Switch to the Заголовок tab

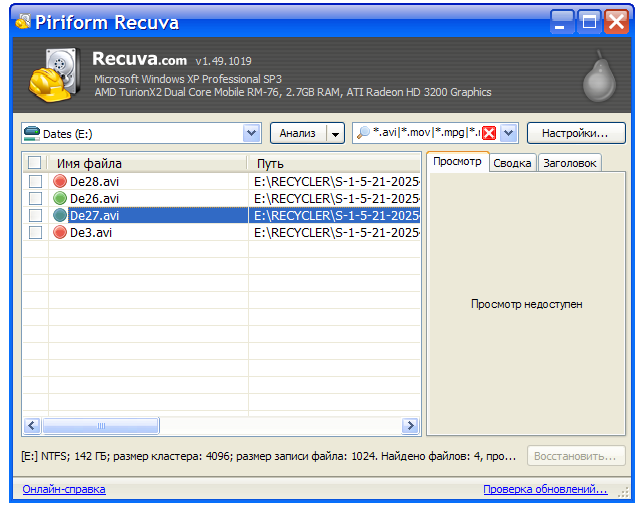pyautogui.click(x=569, y=162)
